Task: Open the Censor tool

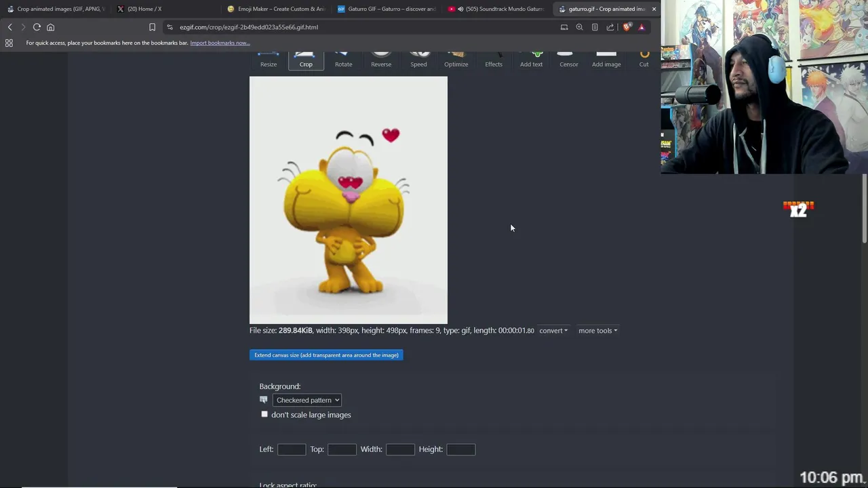Action: (x=569, y=60)
